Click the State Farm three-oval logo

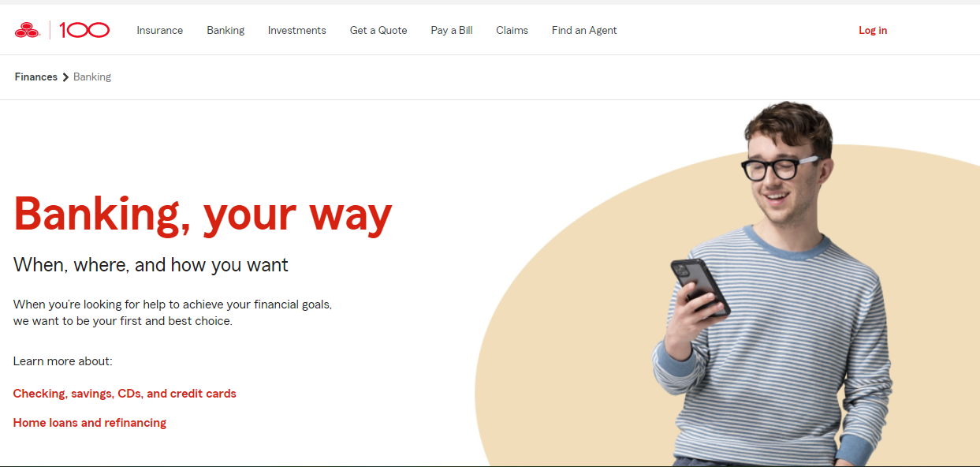(x=27, y=30)
